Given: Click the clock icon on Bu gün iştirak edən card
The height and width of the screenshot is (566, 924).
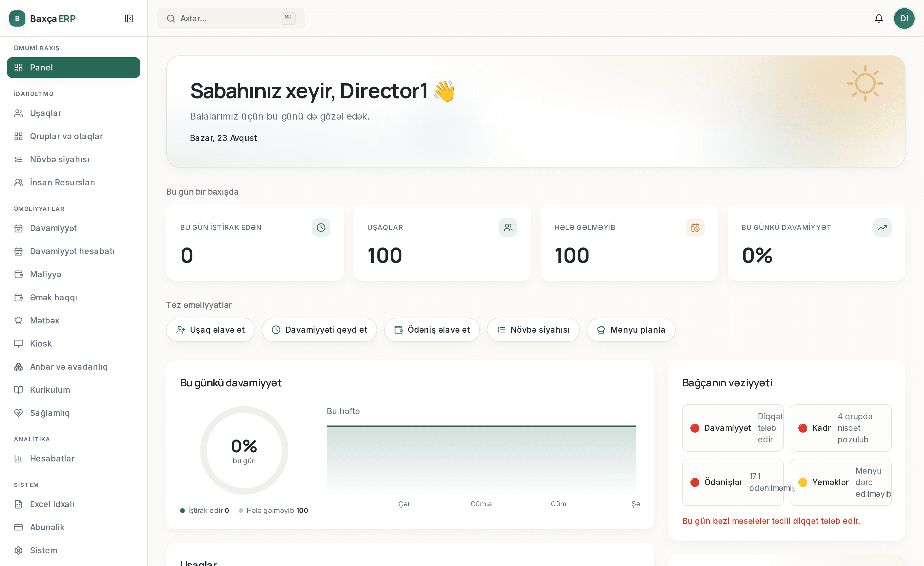Looking at the screenshot, I should (321, 227).
